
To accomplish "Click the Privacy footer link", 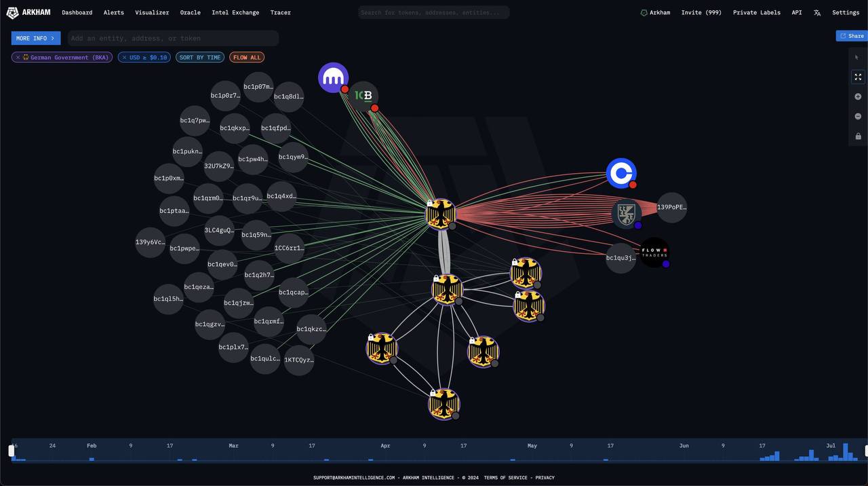I will pyautogui.click(x=545, y=478).
